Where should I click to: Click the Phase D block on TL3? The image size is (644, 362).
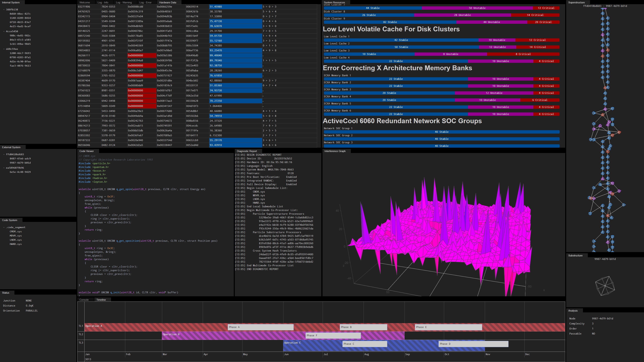[473, 344]
